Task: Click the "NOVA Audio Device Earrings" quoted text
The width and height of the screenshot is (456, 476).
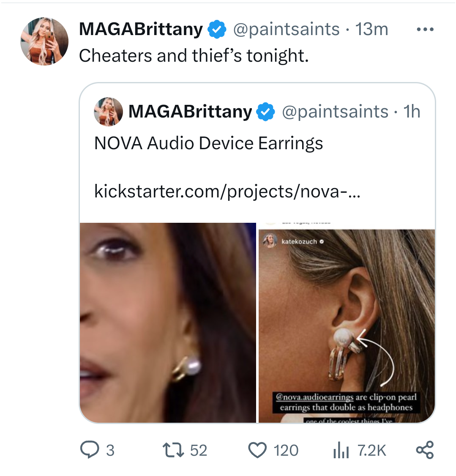Action: 208,143
